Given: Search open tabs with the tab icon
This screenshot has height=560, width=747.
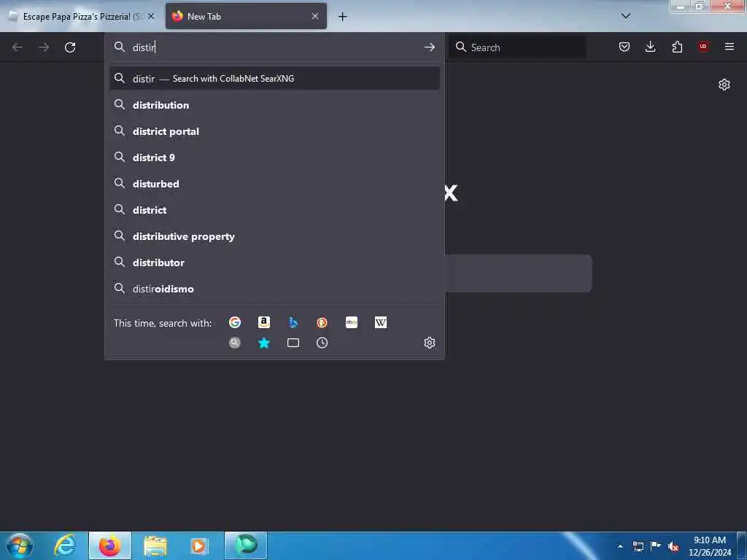Looking at the screenshot, I should tap(293, 343).
